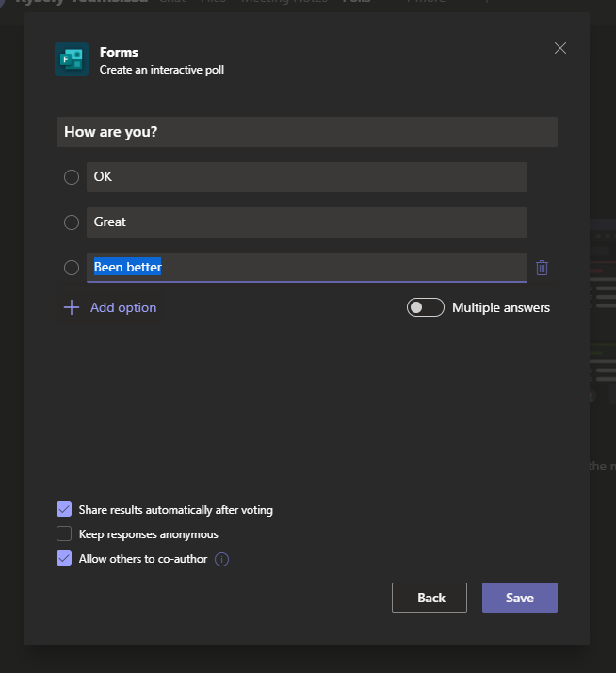The height and width of the screenshot is (673, 616).
Task: Click into the 'OK' option text field
Action: point(306,177)
